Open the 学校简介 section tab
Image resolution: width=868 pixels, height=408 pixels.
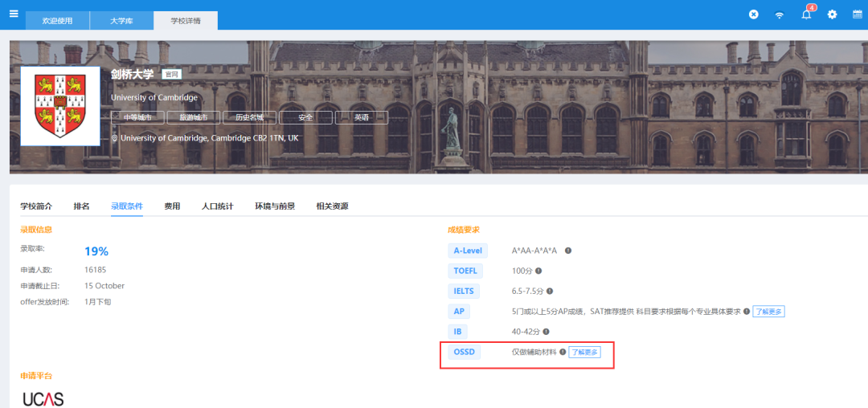(x=36, y=206)
